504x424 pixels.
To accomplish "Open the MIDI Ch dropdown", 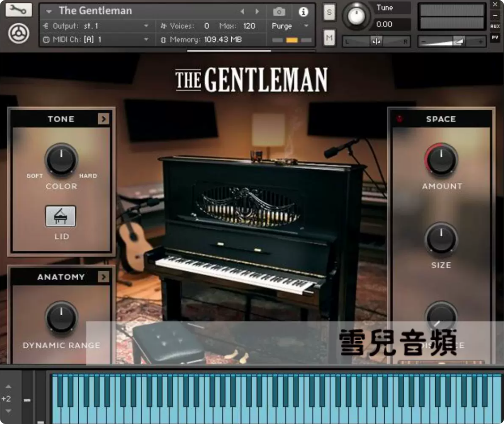I will [146, 39].
